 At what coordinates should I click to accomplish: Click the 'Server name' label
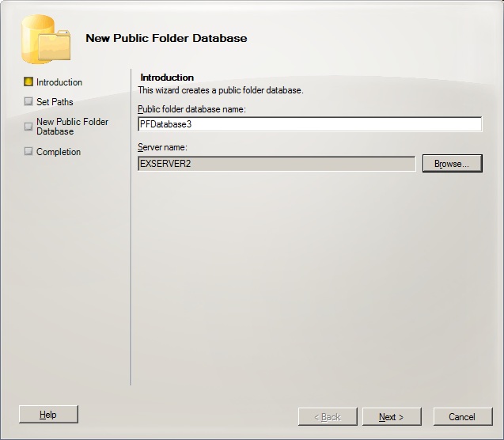(x=162, y=148)
